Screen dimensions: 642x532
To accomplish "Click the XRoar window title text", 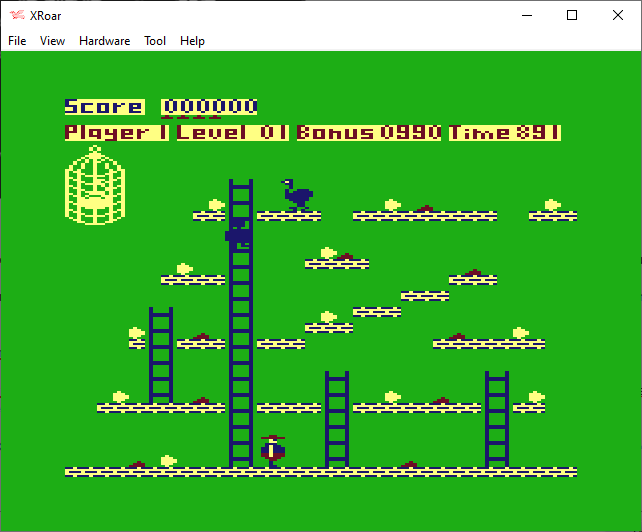I will (x=45, y=16).
